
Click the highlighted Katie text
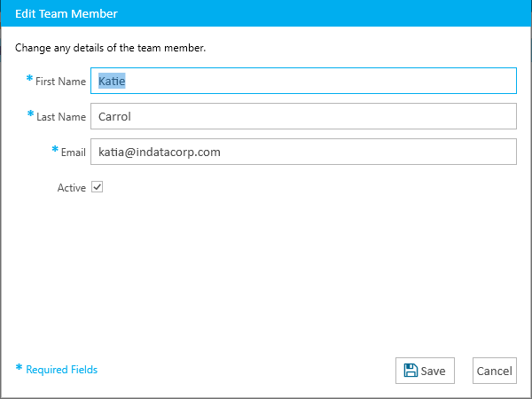(112, 81)
